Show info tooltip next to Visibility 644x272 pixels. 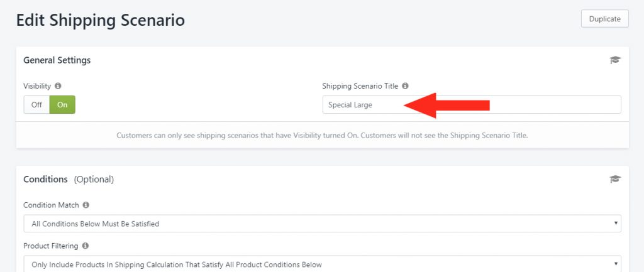(58, 86)
